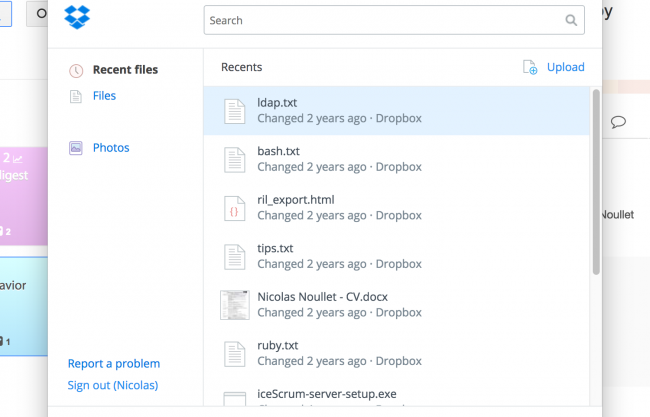Choose the Nicolas Noullet - CV.docx thumbnail
Image resolution: width=650 pixels, height=417 pixels.
tap(234, 304)
